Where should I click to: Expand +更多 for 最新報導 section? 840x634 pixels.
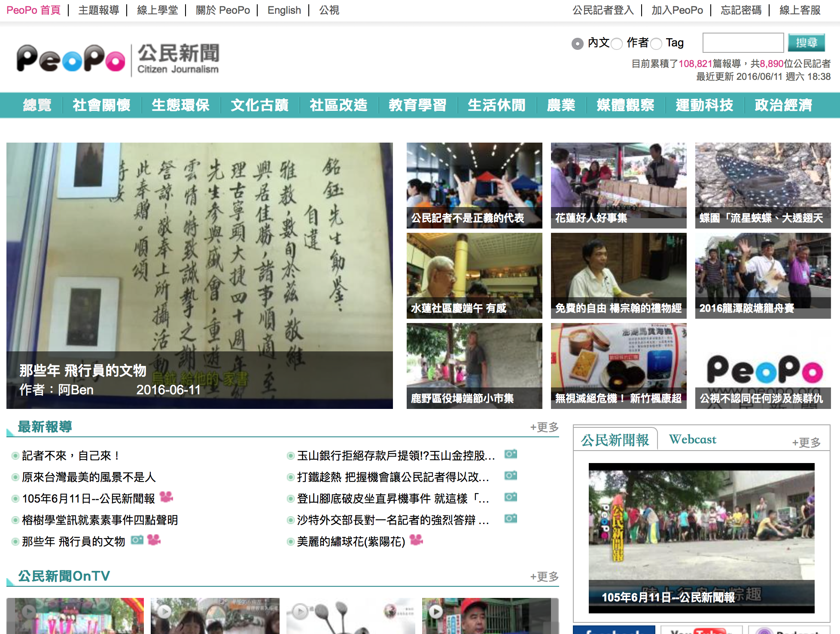pos(544,427)
